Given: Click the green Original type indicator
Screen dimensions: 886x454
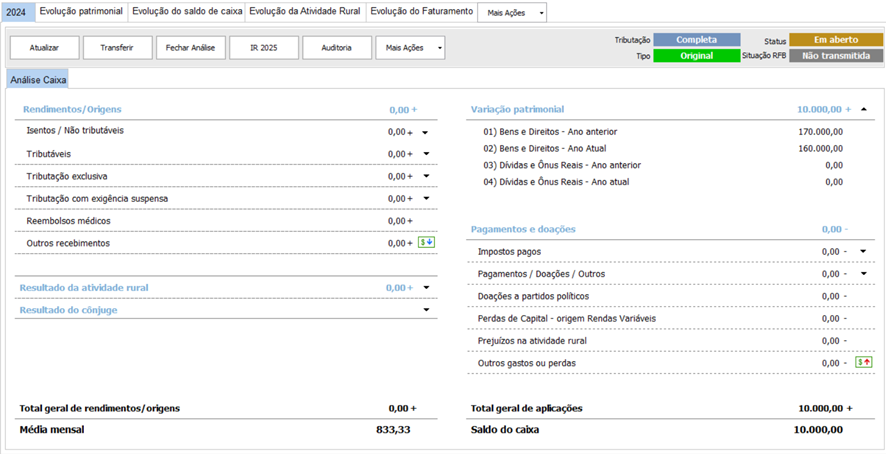Looking at the screenshot, I should [x=697, y=56].
